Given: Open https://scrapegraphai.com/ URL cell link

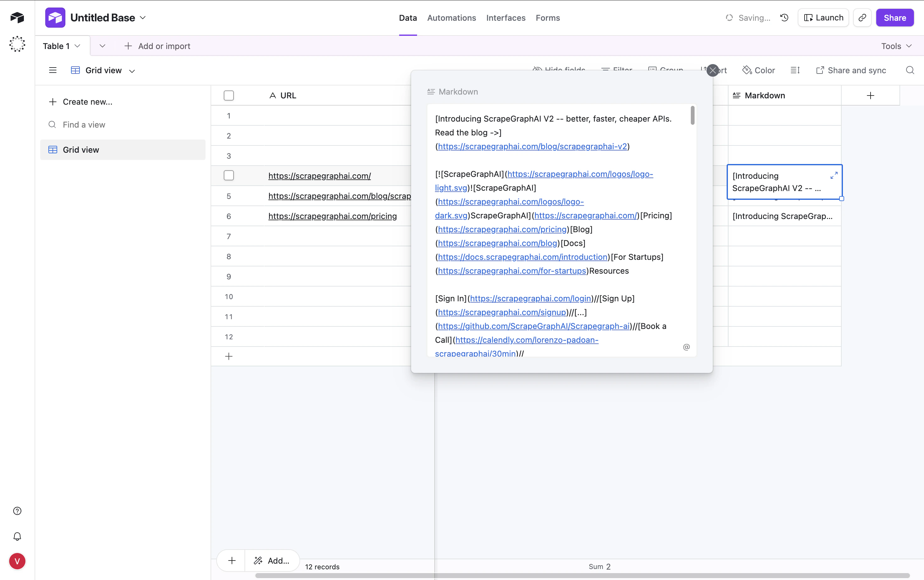Looking at the screenshot, I should [320, 176].
